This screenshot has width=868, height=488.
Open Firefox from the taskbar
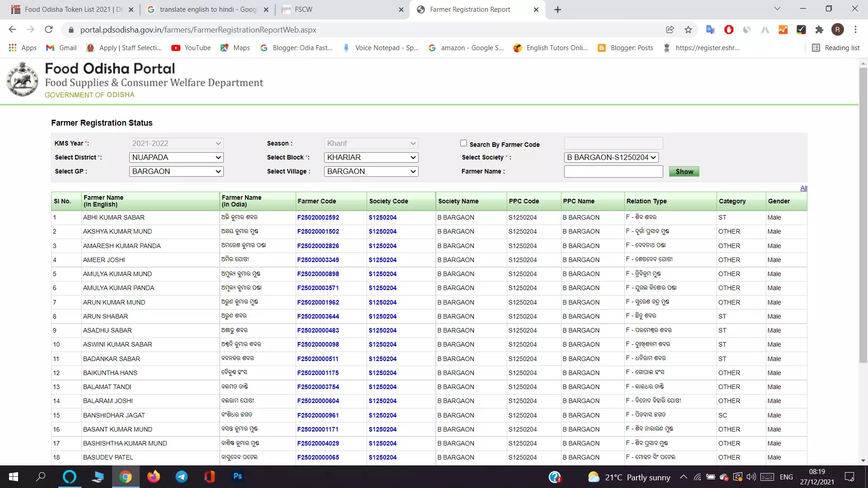tap(154, 477)
